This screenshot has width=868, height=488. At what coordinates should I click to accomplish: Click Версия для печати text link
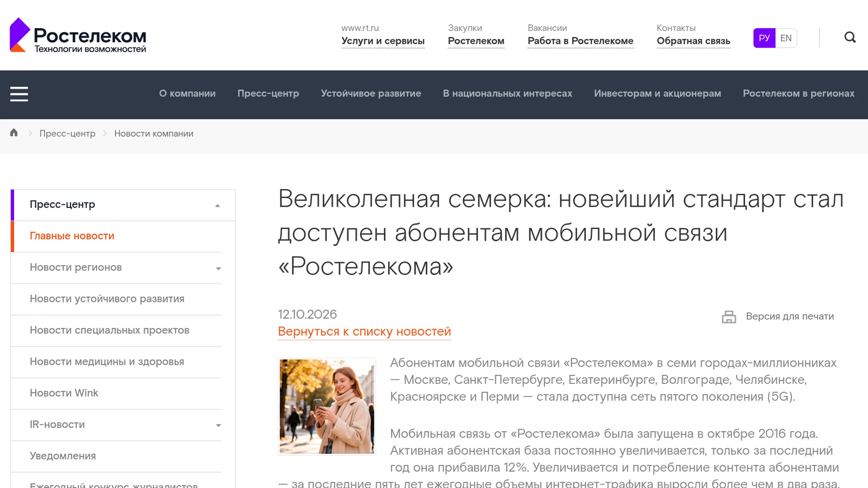pyautogui.click(x=790, y=316)
